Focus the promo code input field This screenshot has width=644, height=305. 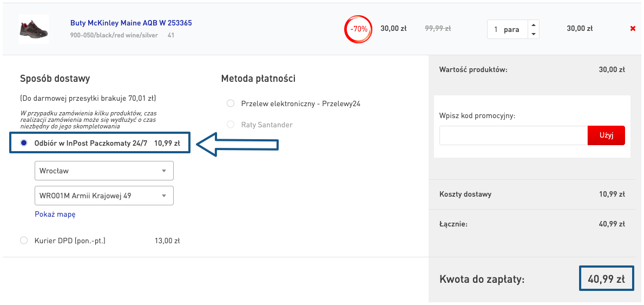[513, 135]
